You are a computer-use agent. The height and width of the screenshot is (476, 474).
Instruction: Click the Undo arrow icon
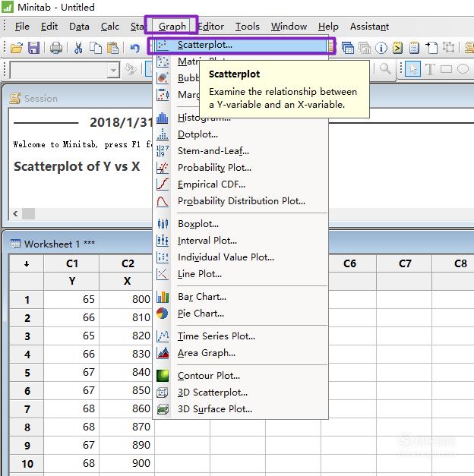pyautogui.click(x=135, y=48)
